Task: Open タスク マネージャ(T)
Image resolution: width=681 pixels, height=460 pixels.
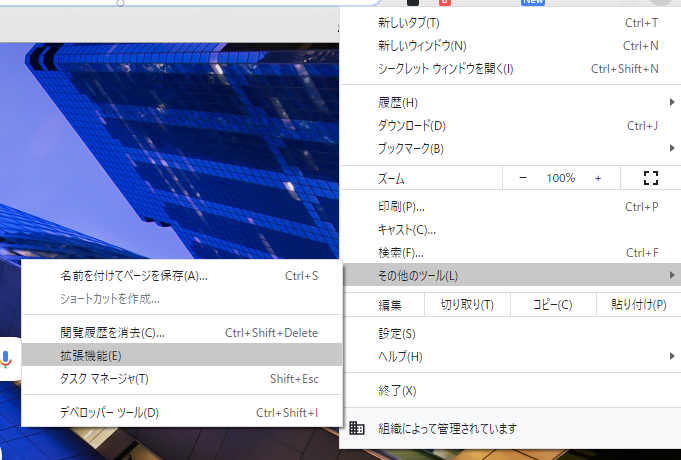Action: click(182, 379)
